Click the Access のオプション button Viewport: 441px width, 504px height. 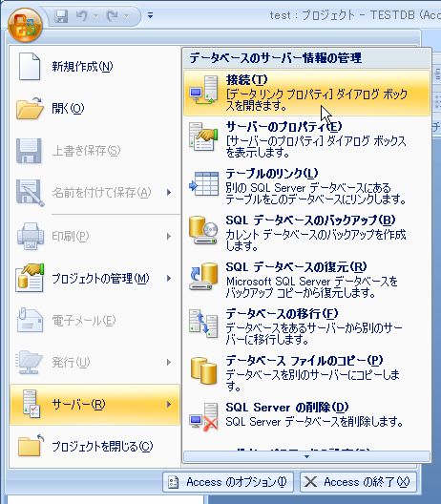(x=228, y=482)
